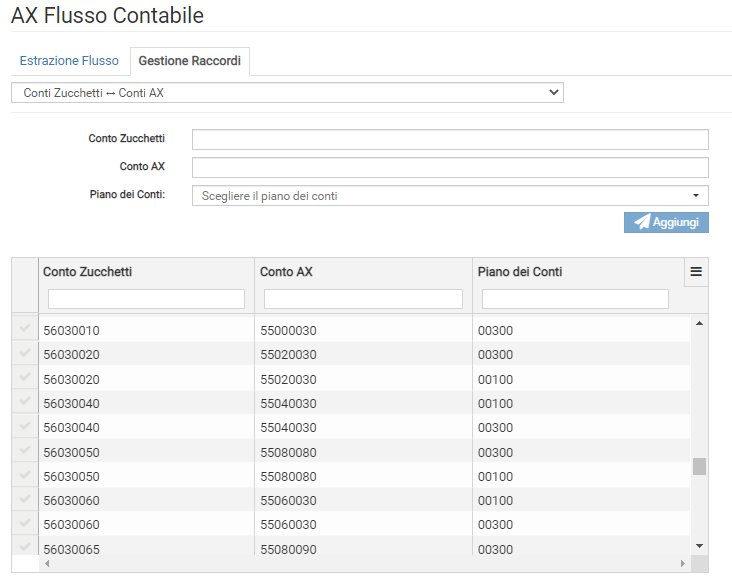Click the vertical scrollbar up arrow

[699, 324]
